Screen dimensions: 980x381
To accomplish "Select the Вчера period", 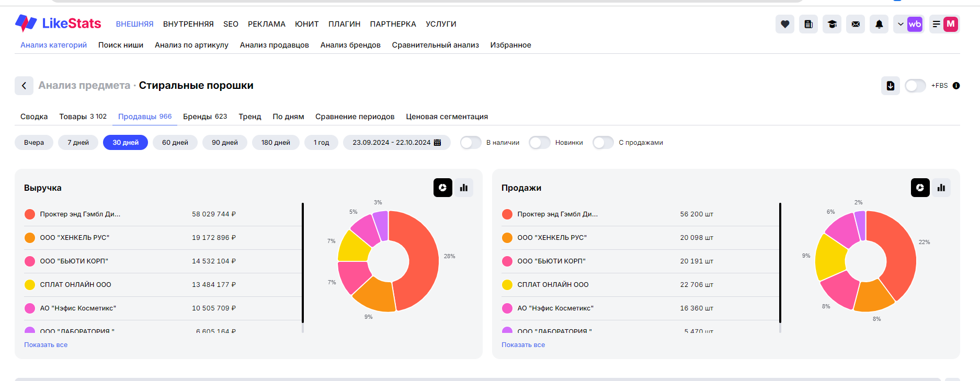I will [x=34, y=142].
